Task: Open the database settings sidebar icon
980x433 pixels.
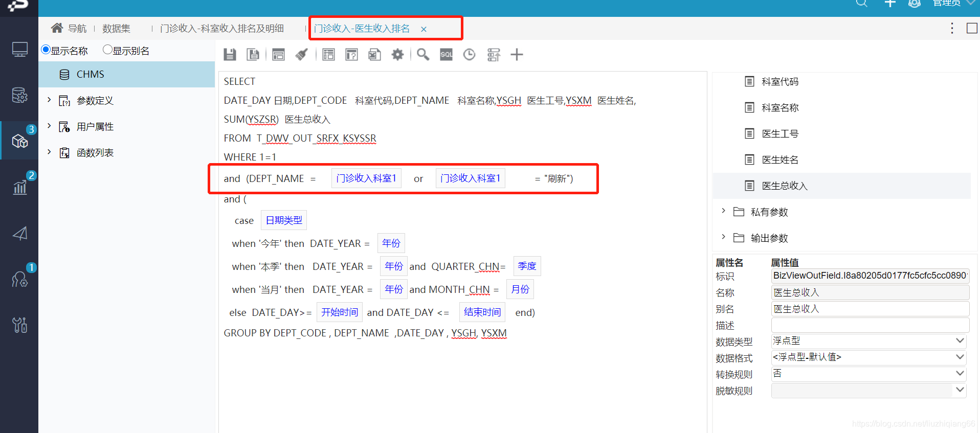Action: point(19,95)
